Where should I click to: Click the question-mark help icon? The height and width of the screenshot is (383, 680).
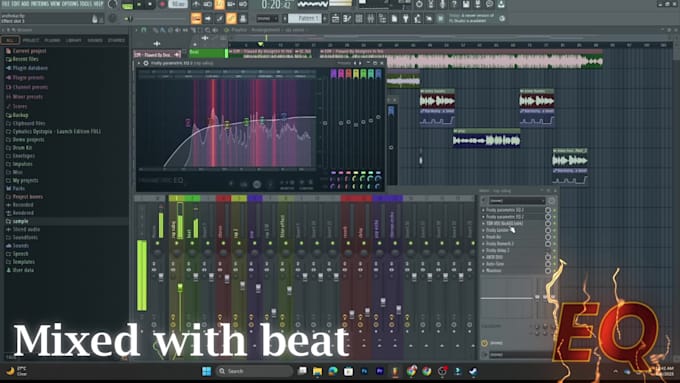454,4
